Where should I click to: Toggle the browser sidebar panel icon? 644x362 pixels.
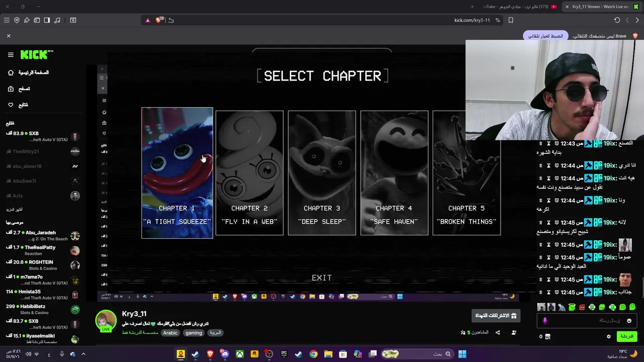coord(47,20)
